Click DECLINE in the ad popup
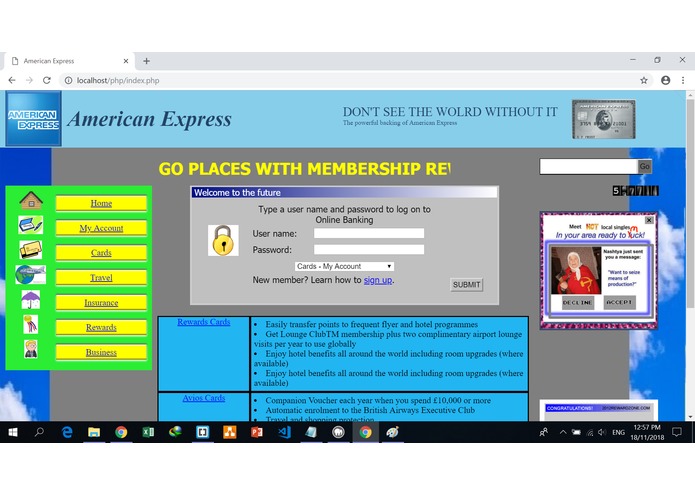The image size is (695, 494). [578, 303]
